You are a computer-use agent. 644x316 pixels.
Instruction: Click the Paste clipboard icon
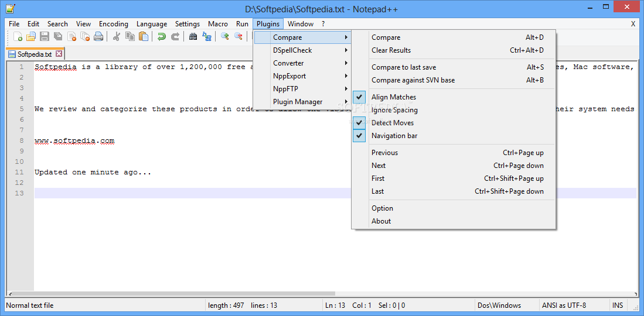coord(144,36)
